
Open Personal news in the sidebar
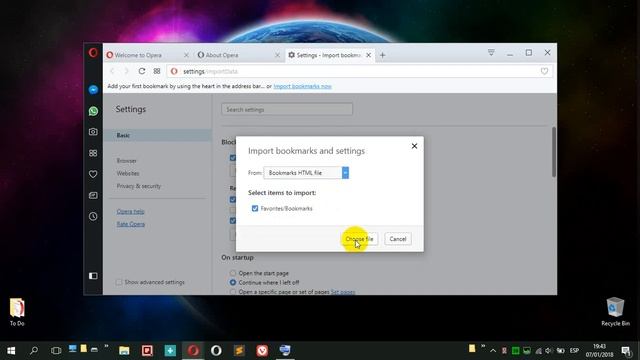pos(93,196)
